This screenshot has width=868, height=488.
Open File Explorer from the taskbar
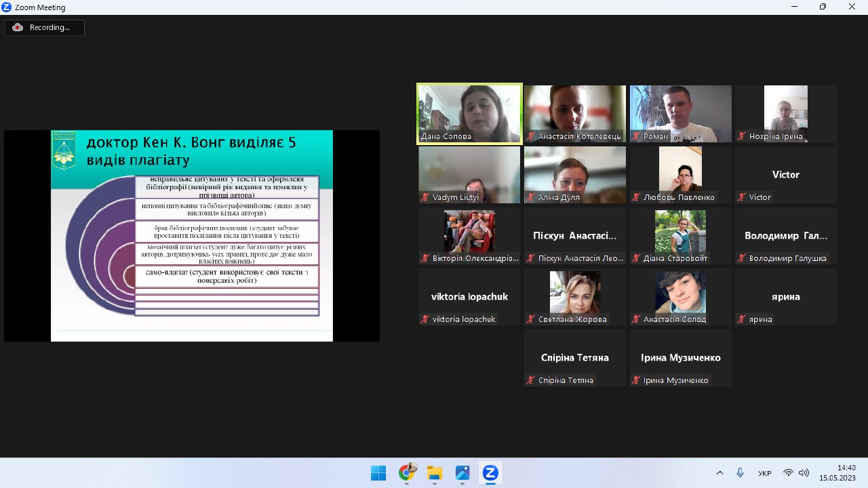pos(434,473)
